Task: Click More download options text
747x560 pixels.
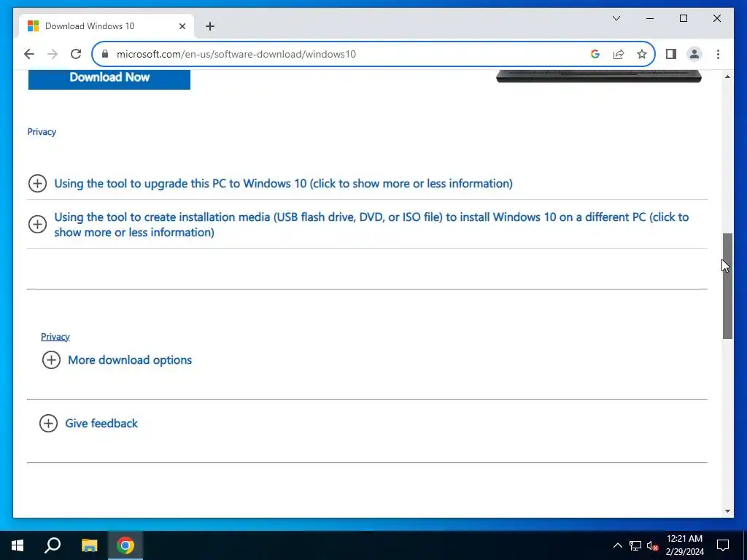Action: point(130,360)
